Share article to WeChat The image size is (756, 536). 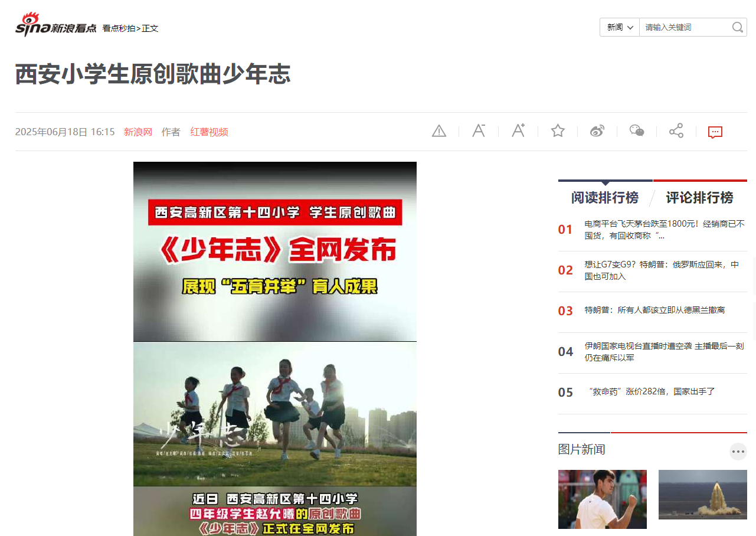pos(637,131)
